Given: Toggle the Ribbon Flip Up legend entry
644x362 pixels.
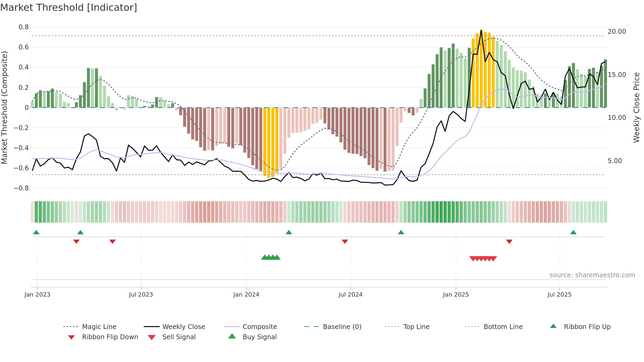Looking at the screenshot, I should [580, 327].
